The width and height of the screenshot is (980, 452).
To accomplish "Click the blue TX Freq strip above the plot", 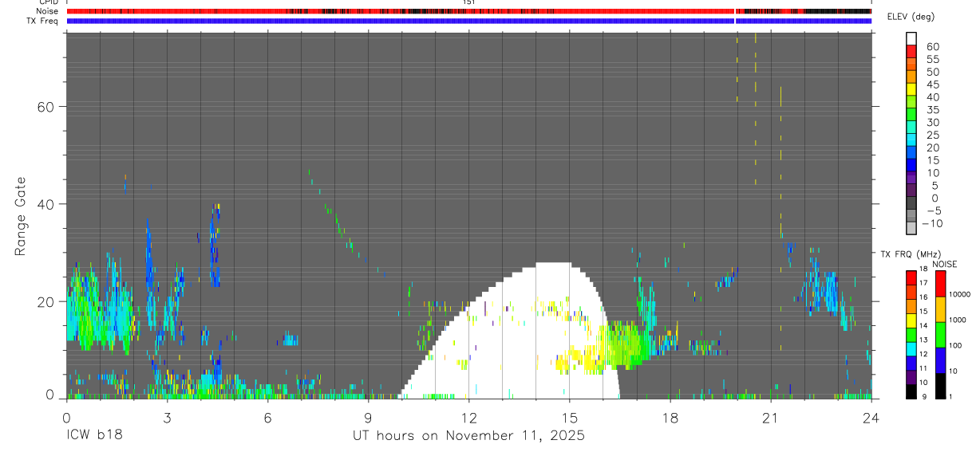I will pyautogui.click(x=468, y=21).
